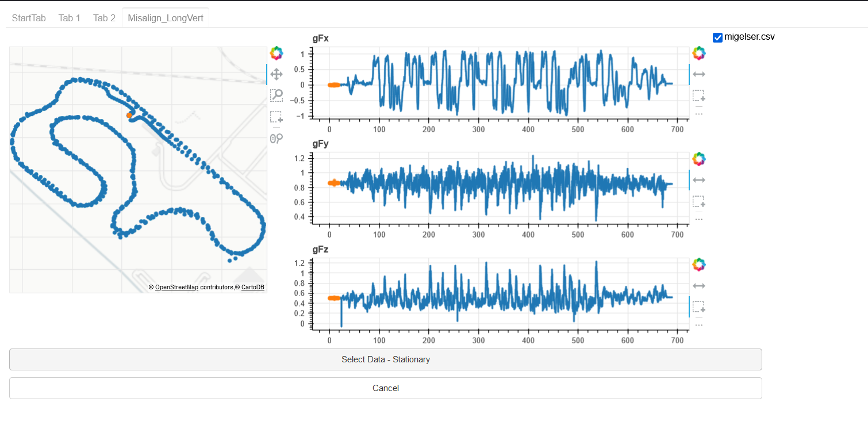
Task: Open the OpenStreetMap attribution link
Action: [x=176, y=287]
